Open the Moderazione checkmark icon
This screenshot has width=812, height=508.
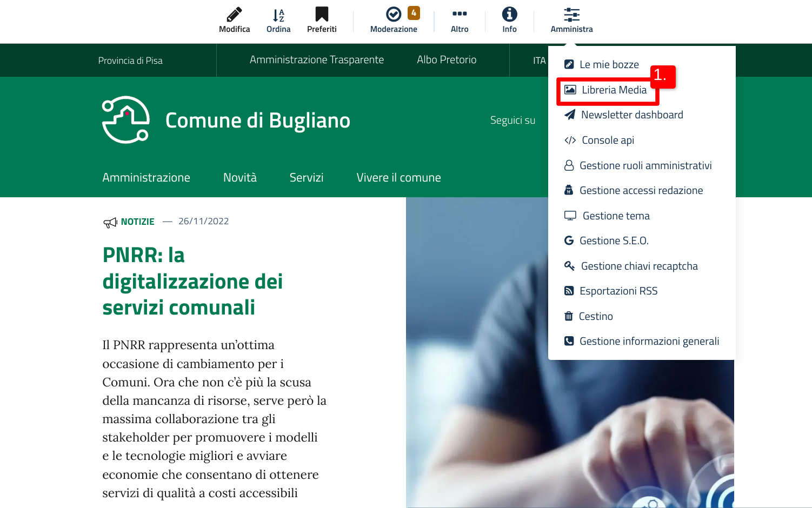394,14
